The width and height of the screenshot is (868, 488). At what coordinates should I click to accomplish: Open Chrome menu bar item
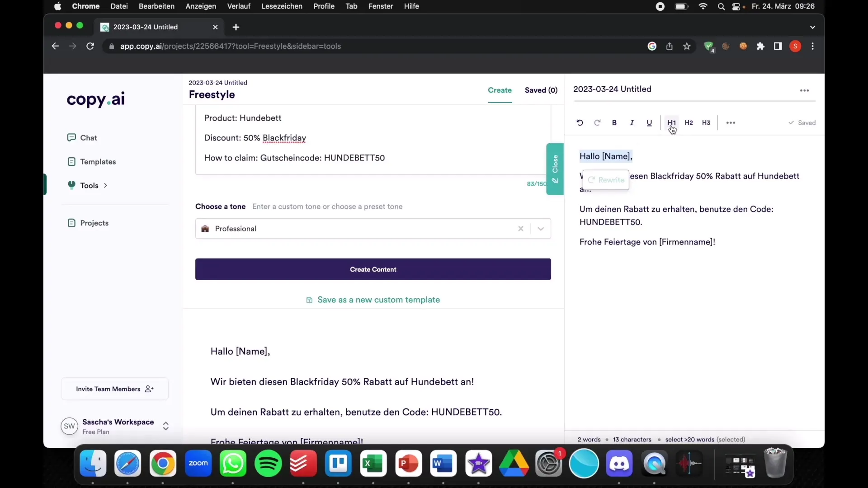(x=85, y=6)
